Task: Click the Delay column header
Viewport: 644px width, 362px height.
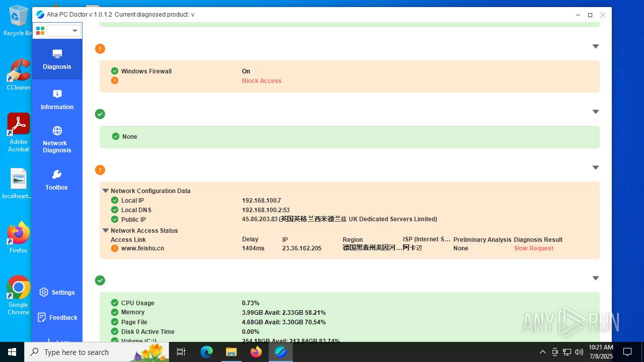Action: tap(250, 239)
